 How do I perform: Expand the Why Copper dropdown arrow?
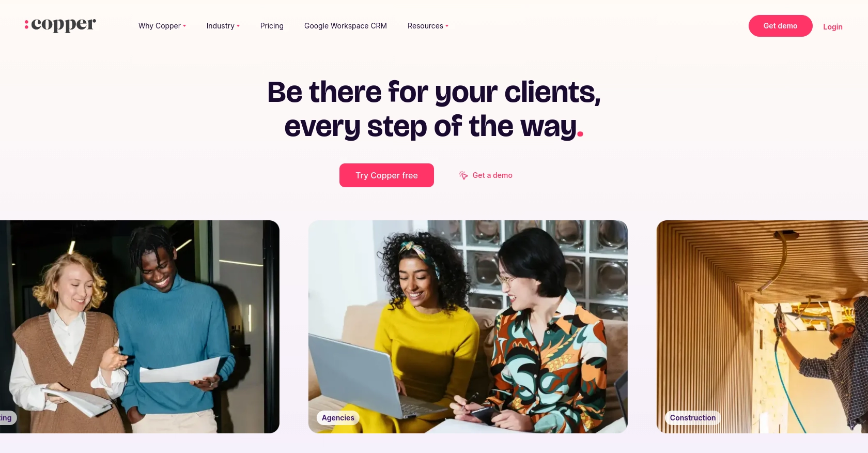[x=184, y=26]
